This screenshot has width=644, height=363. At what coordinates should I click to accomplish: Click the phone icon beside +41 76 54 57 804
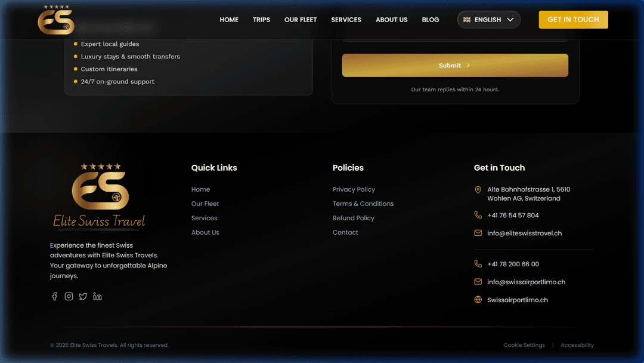tap(478, 215)
